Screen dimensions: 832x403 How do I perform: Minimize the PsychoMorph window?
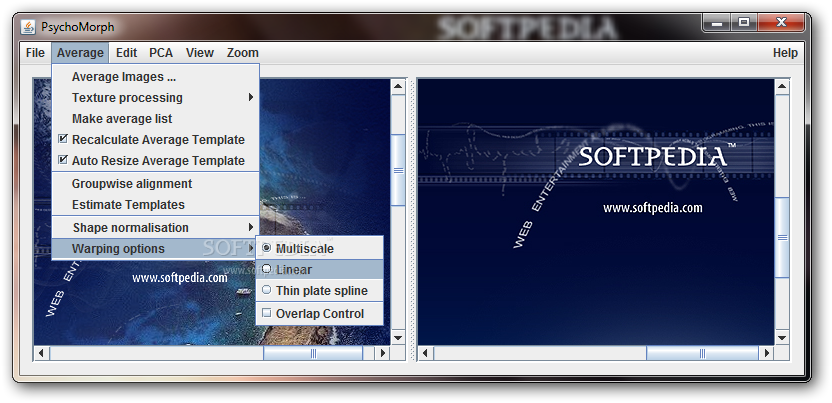(x=716, y=23)
